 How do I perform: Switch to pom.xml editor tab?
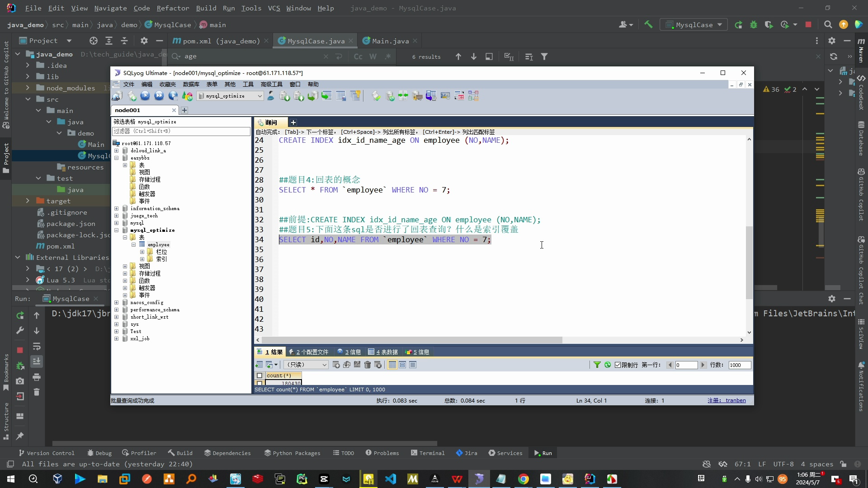pyautogui.click(x=221, y=41)
